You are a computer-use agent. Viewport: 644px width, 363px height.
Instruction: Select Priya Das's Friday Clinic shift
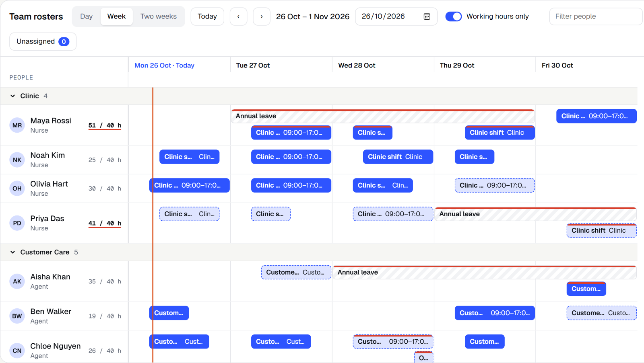click(601, 230)
